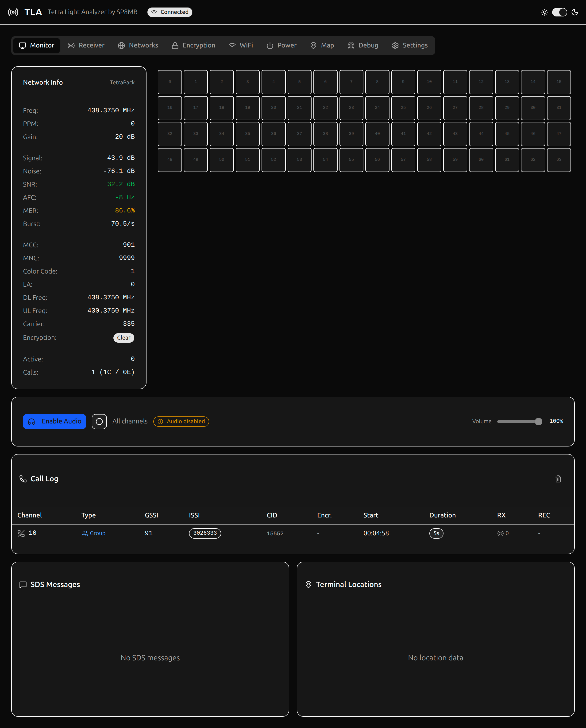
Task: Toggle the light/dark theme switch
Action: point(559,12)
